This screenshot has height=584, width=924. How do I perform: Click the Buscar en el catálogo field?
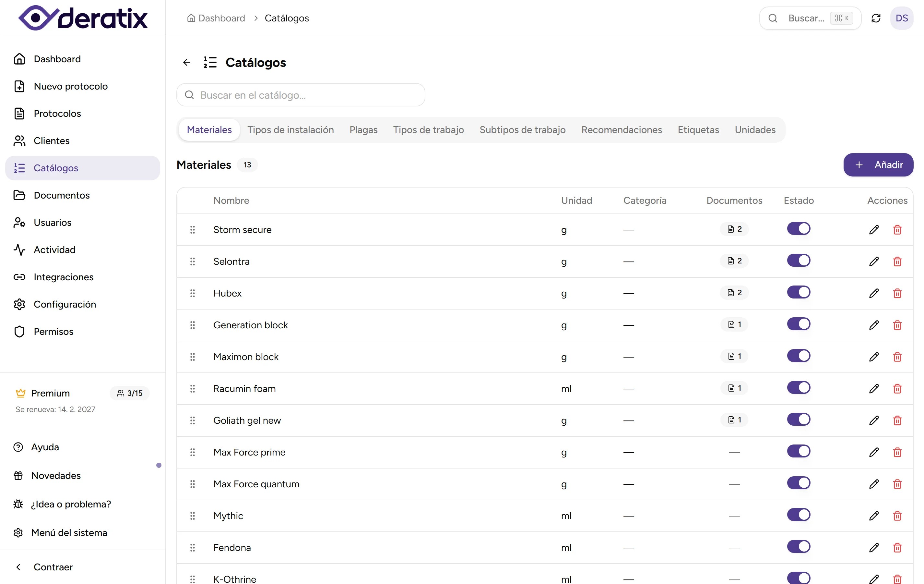point(301,95)
